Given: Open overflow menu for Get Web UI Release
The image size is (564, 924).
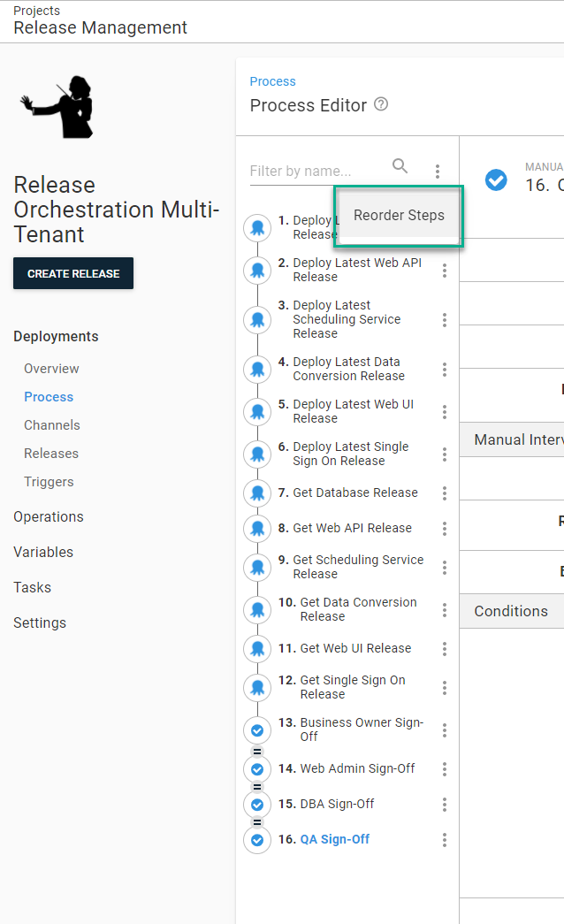Looking at the screenshot, I should 445,648.
